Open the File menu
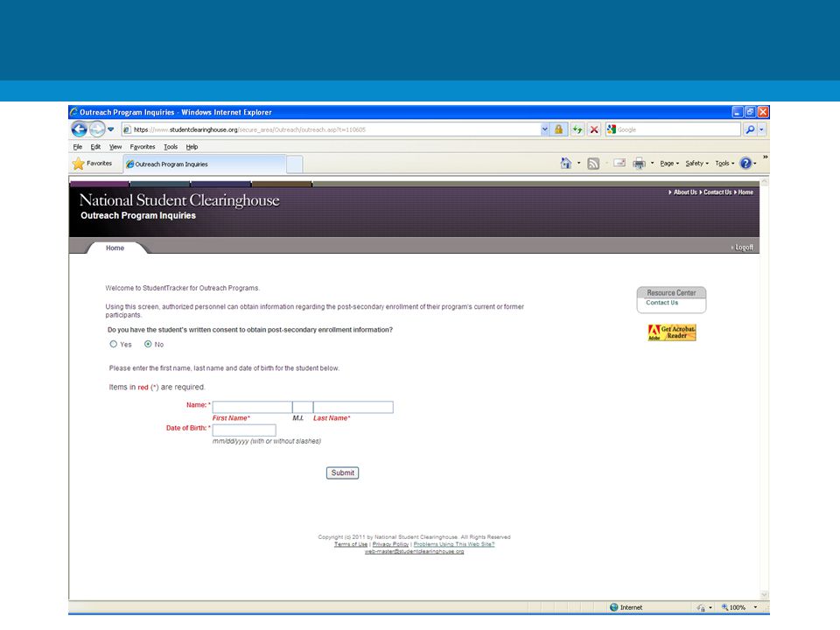Screen dimensions: 840x630 (78, 147)
